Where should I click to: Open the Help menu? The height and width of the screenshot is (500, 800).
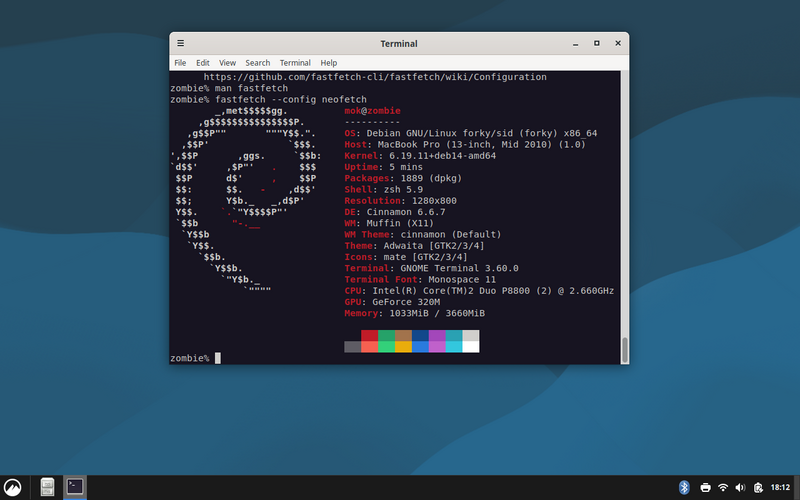(329, 63)
